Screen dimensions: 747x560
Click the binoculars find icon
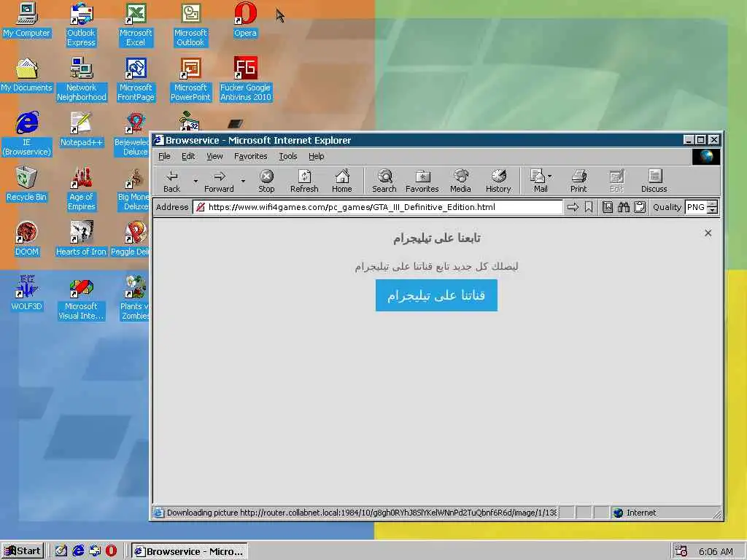point(624,207)
